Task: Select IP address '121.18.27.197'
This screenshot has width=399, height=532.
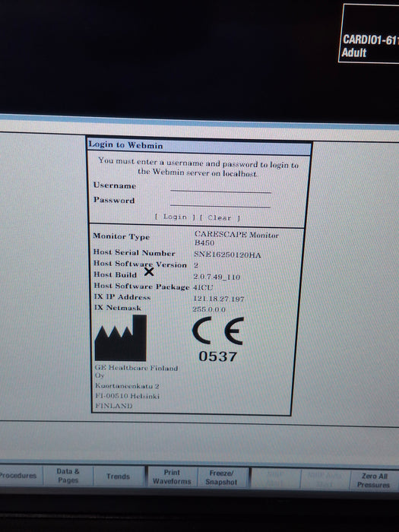Action: point(219,299)
